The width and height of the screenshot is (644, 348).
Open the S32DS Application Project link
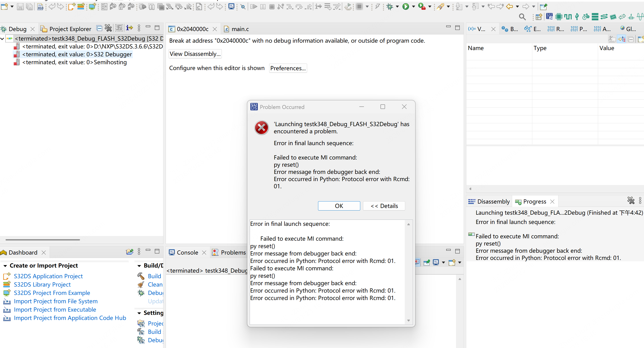(48, 276)
